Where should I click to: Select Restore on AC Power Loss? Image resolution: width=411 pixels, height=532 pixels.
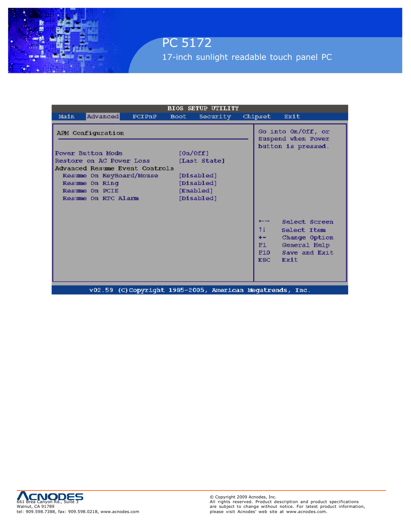103,161
